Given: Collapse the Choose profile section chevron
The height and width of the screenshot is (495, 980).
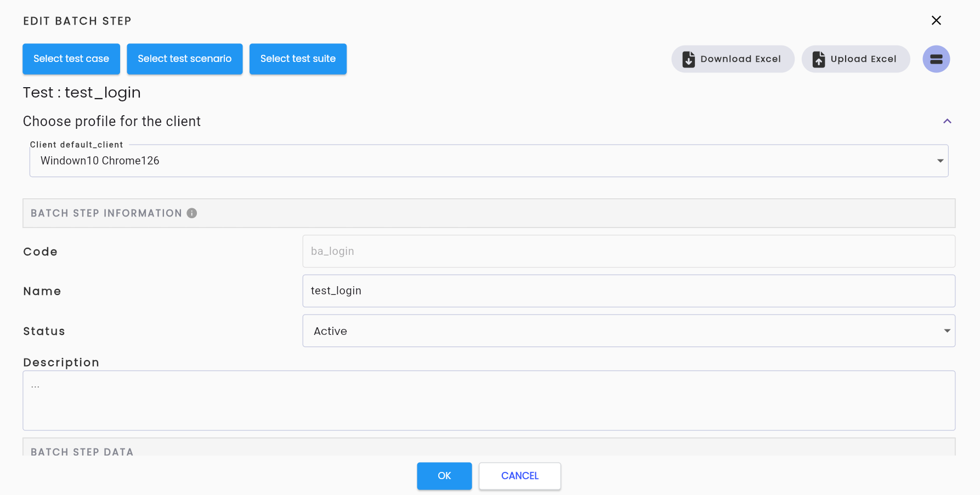Looking at the screenshot, I should [947, 121].
